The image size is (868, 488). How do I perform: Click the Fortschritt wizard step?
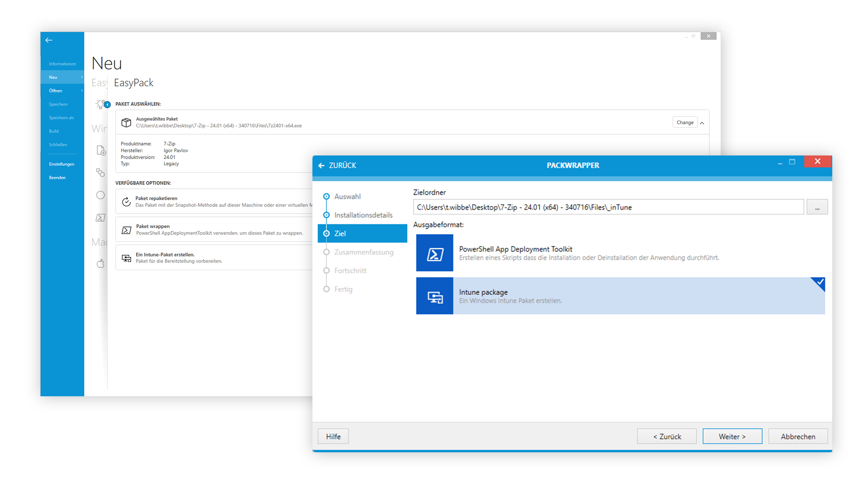[x=350, y=271]
